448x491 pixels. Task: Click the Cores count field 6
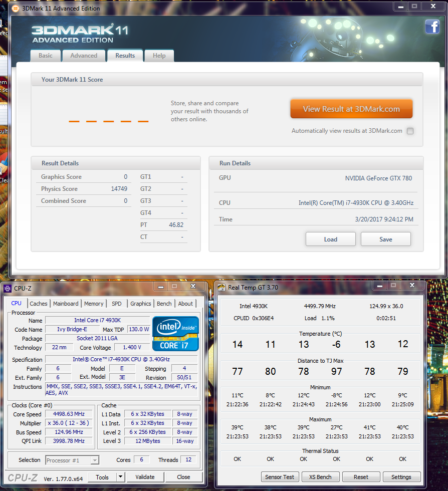142,460
